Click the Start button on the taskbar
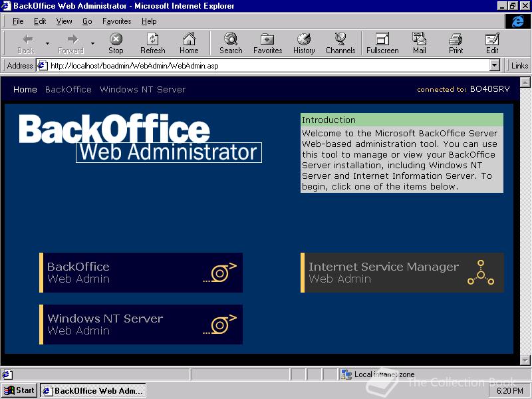This screenshot has height=399, width=532. [x=20, y=390]
